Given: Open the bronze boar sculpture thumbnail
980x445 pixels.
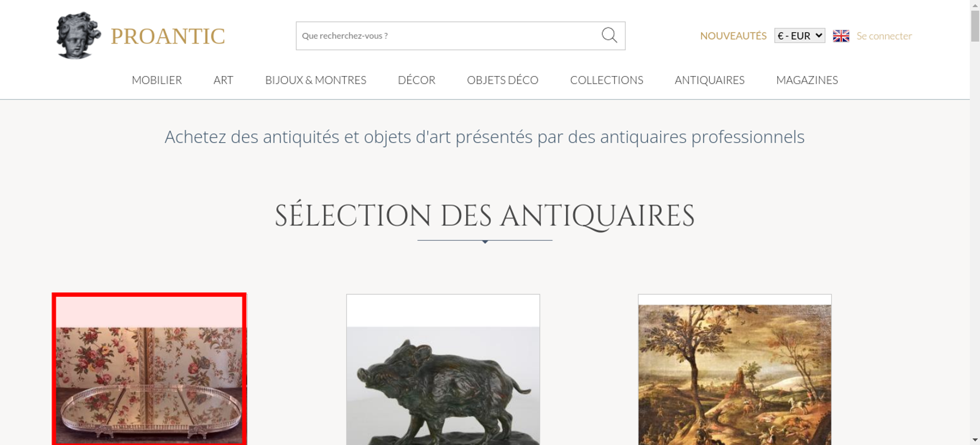Looking at the screenshot, I should pos(443,370).
